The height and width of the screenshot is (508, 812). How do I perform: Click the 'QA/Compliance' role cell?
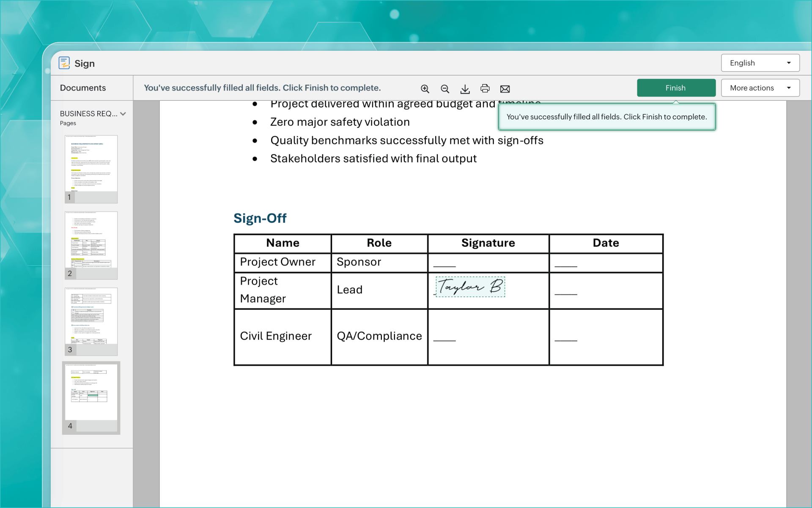point(379,336)
